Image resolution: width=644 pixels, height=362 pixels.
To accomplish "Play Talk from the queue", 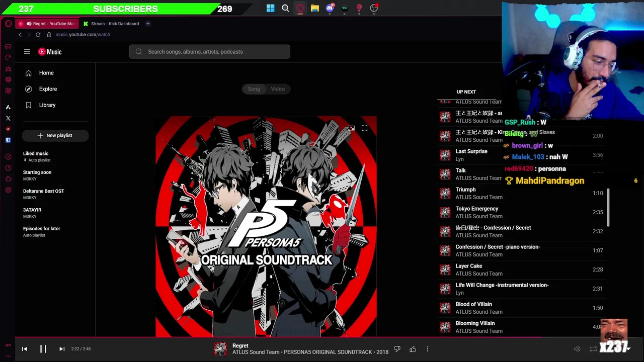I will (x=521, y=174).
